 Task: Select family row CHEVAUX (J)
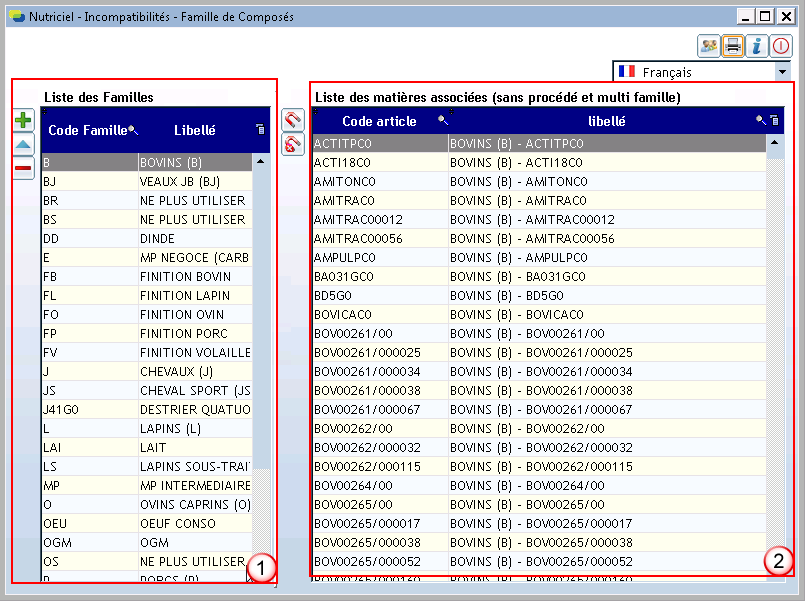click(147, 371)
